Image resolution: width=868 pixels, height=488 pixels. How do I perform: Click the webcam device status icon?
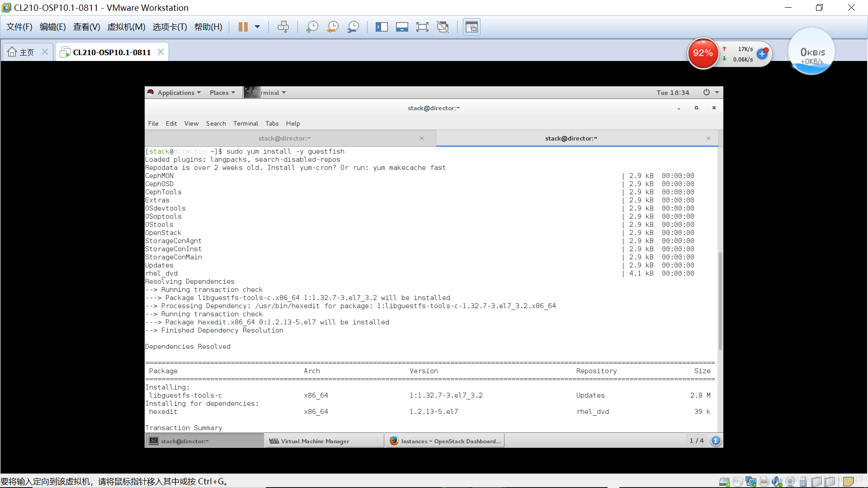pos(790,482)
